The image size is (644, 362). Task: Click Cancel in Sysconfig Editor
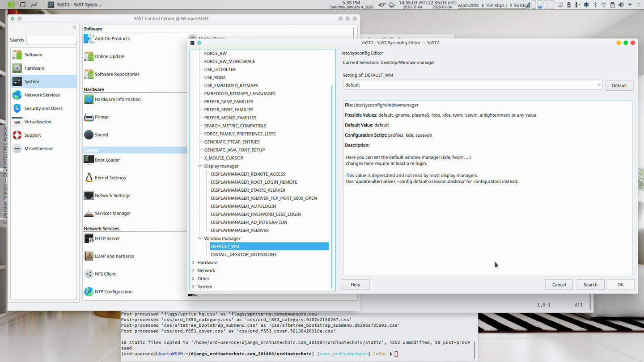pos(559,285)
